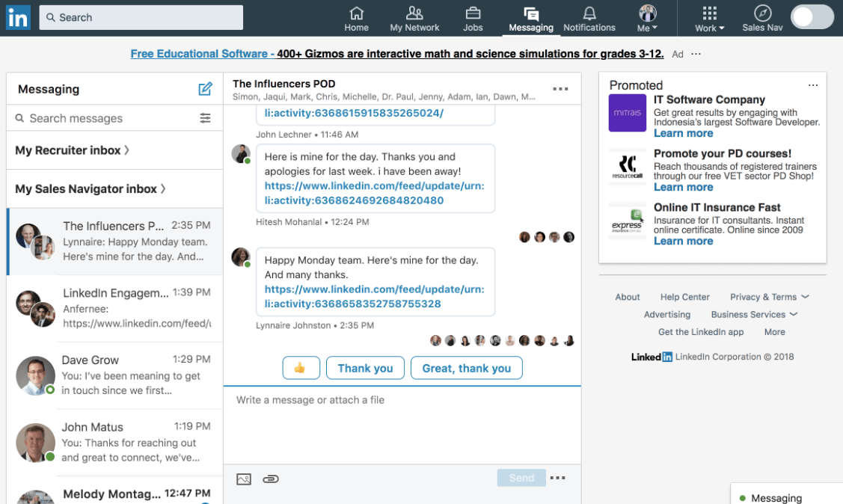Send 'Great, thank you' quick reply
This screenshot has width=843, height=504.
click(467, 368)
